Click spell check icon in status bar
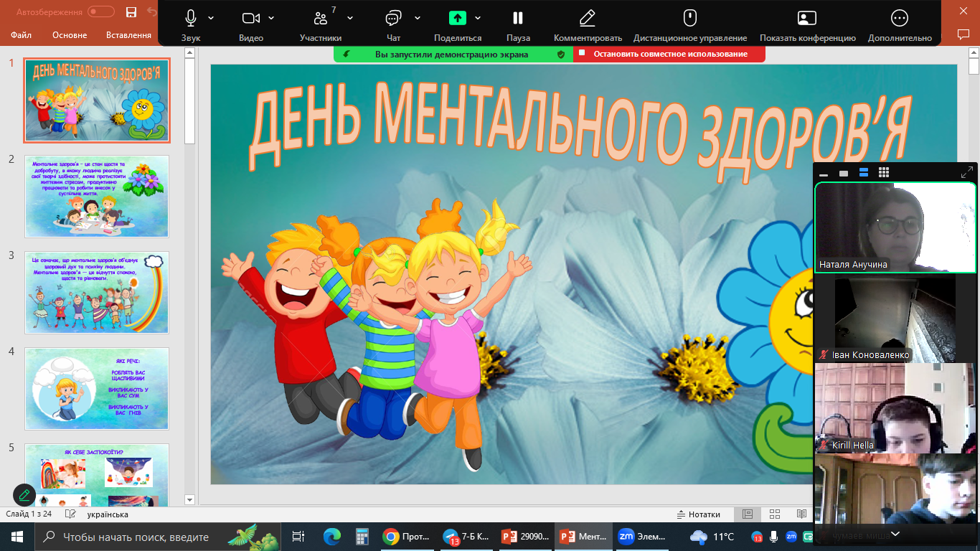The image size is (980, 551). pos(70,514)
